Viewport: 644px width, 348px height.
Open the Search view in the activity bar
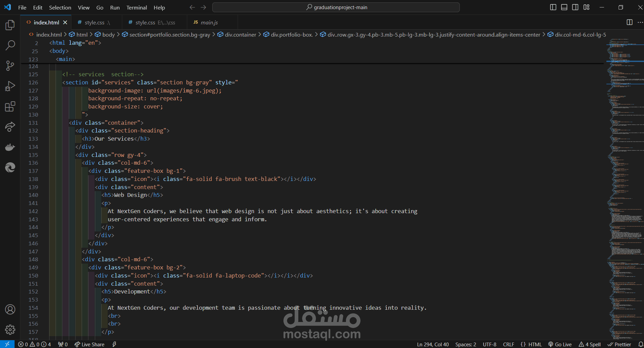(x=10, y=45)
